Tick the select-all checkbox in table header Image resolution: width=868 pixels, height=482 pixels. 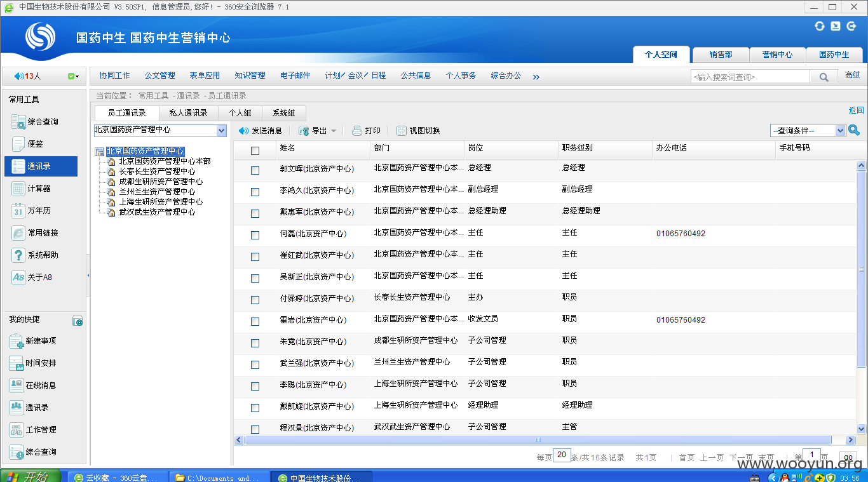click(255, 151)
